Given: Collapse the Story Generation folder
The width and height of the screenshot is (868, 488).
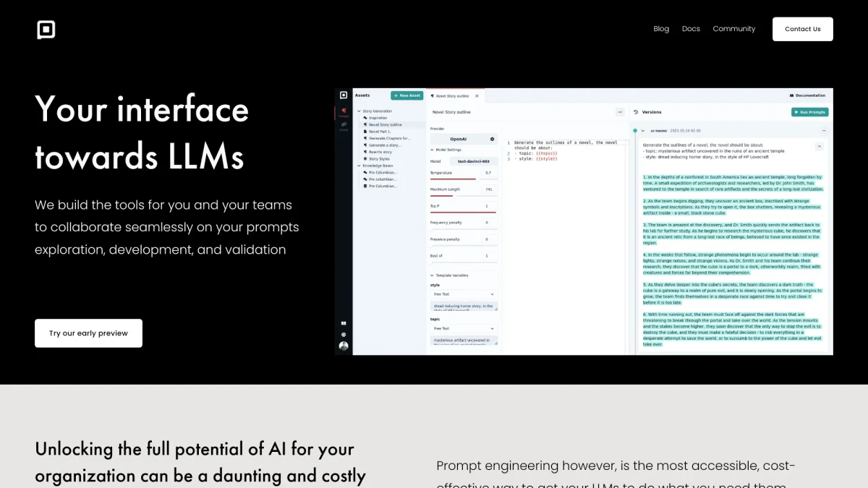Looking at the screenshot, I should click(x=359, y=111).
